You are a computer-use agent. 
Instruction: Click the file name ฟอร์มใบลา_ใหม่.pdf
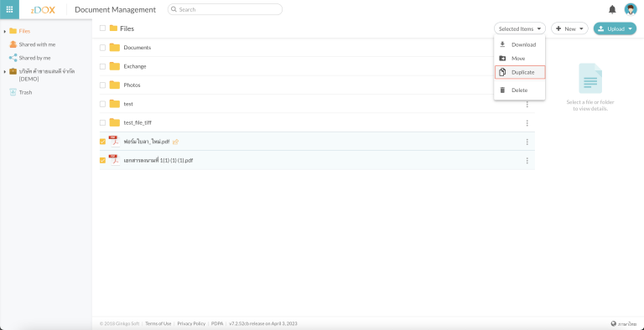point(147,142)
